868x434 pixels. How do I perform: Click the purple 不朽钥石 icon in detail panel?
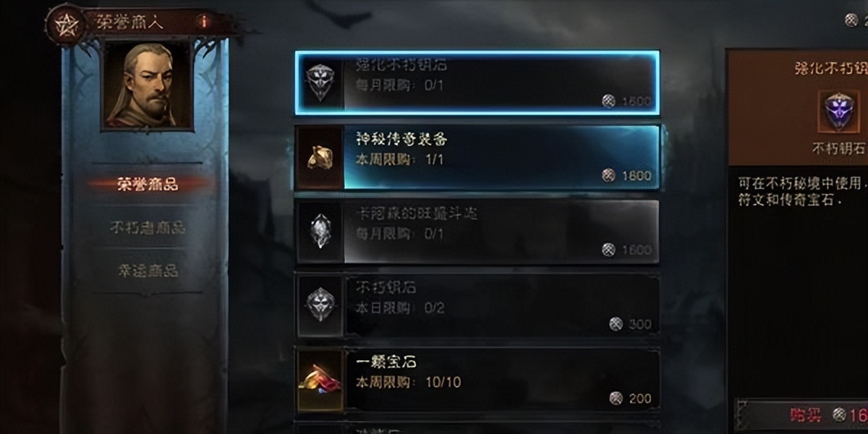(838, 111)
